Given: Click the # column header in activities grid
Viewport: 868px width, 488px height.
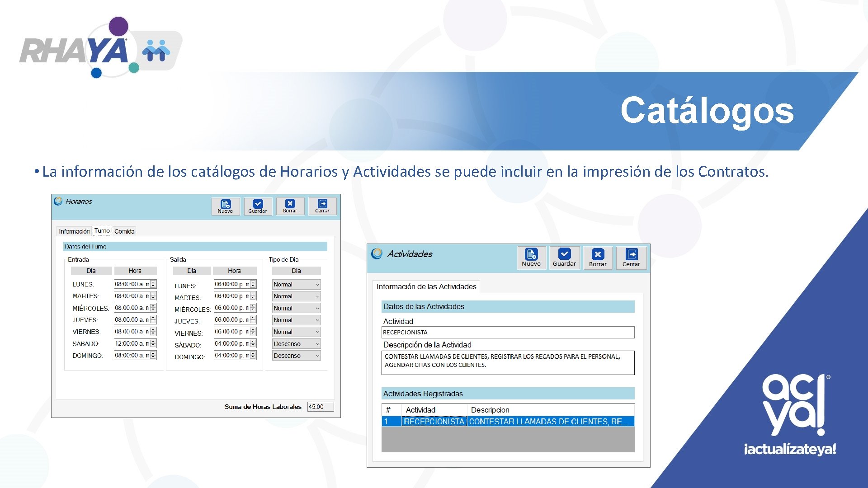Looking at the screenshot, I should click(x=392, y=410).
